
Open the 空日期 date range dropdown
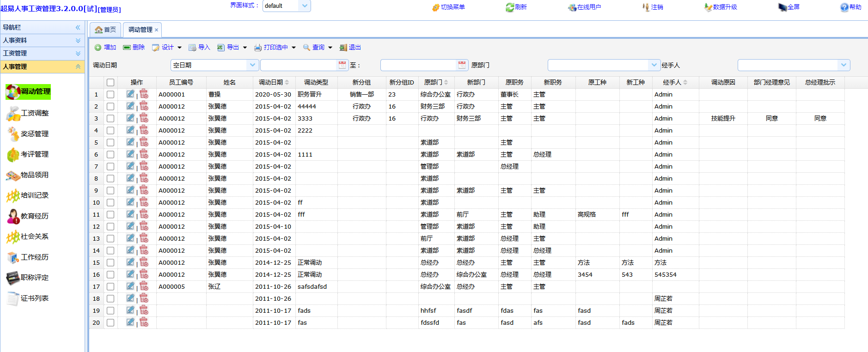click(252, 65)
